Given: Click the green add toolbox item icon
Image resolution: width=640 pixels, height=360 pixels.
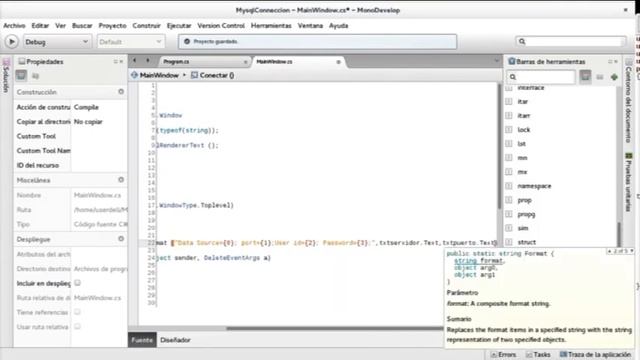Looking at the screenshot, I should pyautogui.click(x=614, y=77).
